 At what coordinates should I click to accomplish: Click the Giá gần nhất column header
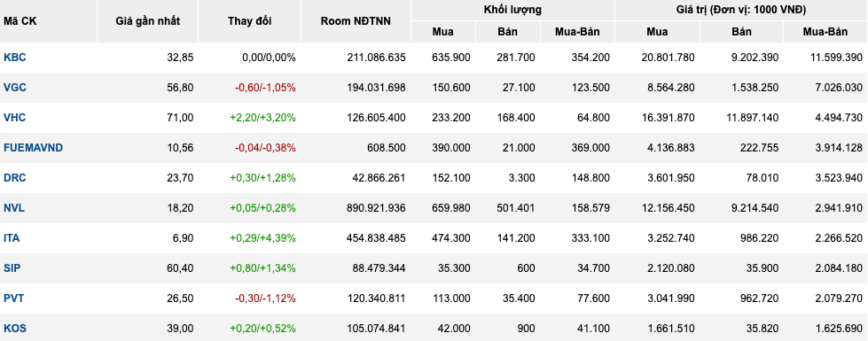pos(148,21)
